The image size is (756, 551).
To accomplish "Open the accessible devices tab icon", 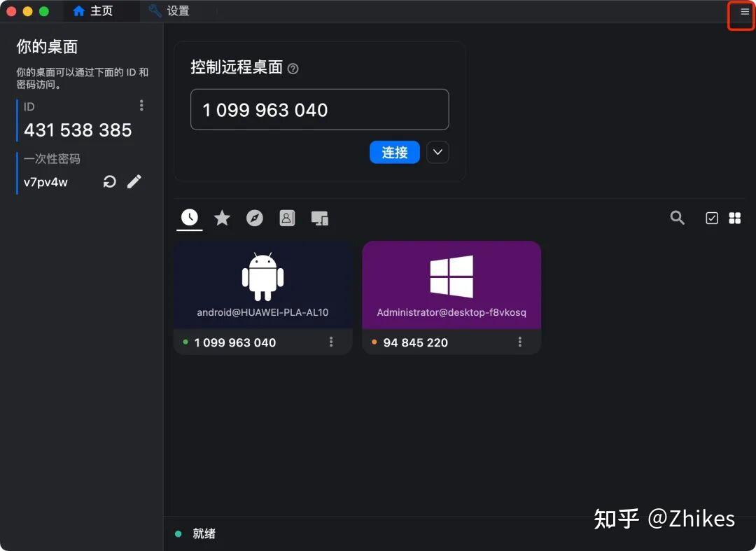I will click(x=320, y=218).
